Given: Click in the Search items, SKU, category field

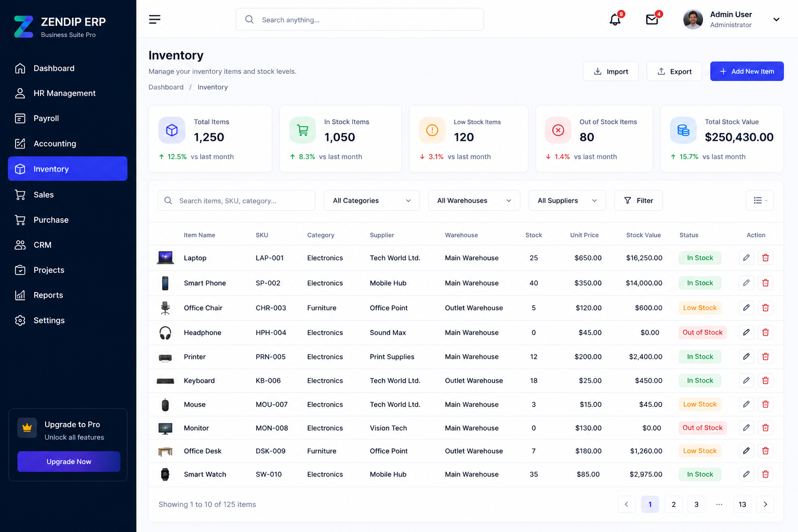Looking at the screenshot, I should point(236,201).
